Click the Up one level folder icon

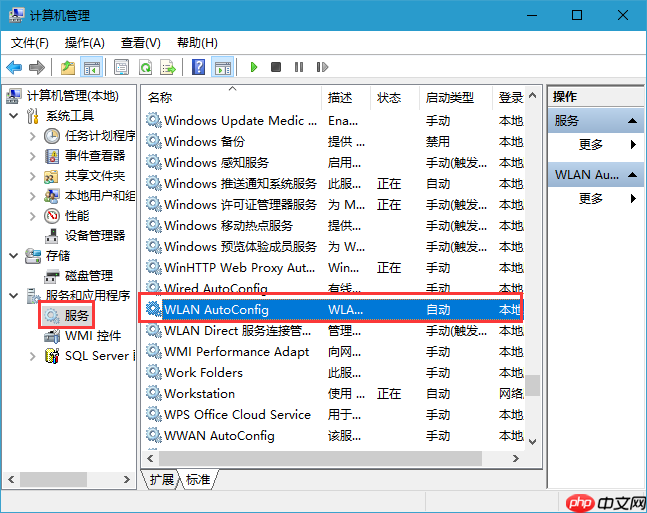(x=68, y=67)
